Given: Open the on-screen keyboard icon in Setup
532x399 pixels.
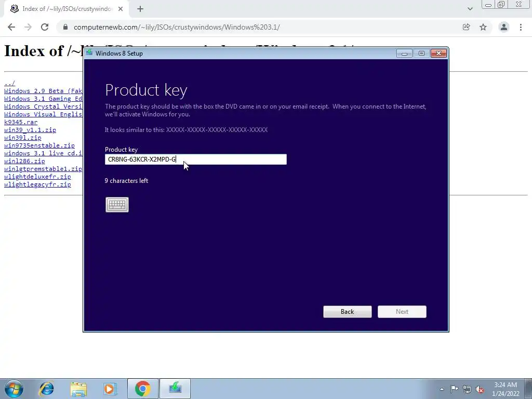Looking at the screenshot, I should pyautogui.click(x=117, y=205).
